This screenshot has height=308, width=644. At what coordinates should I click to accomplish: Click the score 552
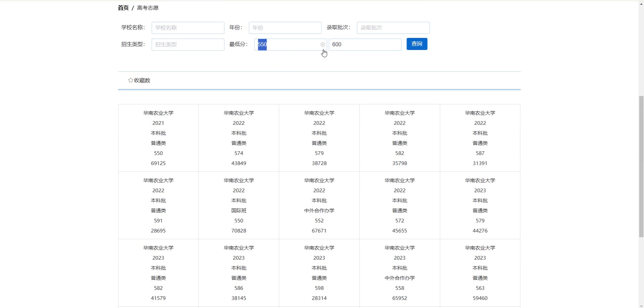(x=319, y=221)
